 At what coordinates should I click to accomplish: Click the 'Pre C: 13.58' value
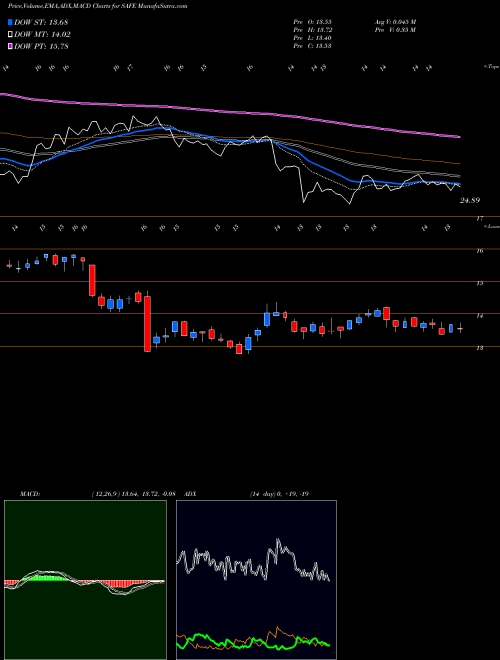click(313, 46)
